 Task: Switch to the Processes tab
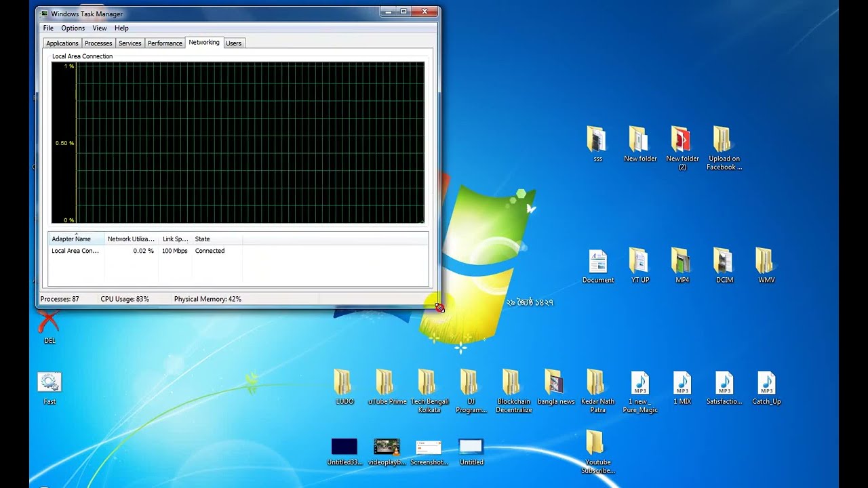(98, 43)
